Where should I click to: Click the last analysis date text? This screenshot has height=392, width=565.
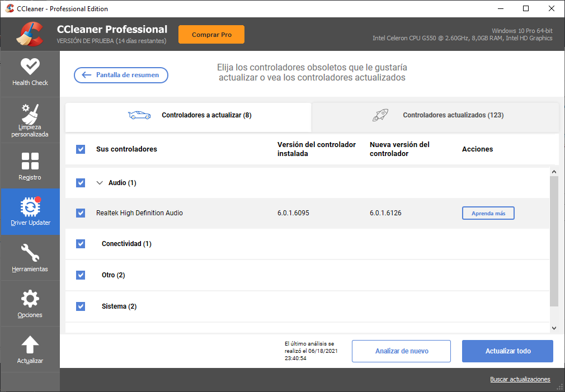click(312, 351)
